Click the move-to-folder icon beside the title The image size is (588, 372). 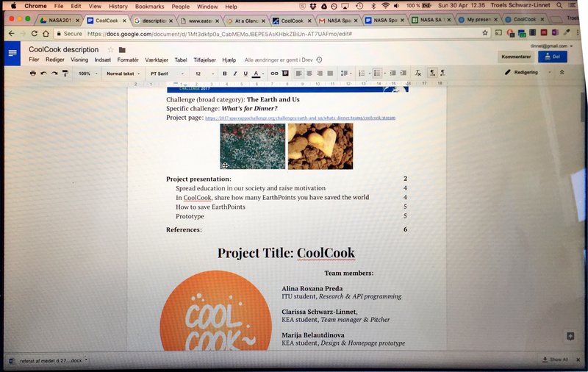coord(122,50)
